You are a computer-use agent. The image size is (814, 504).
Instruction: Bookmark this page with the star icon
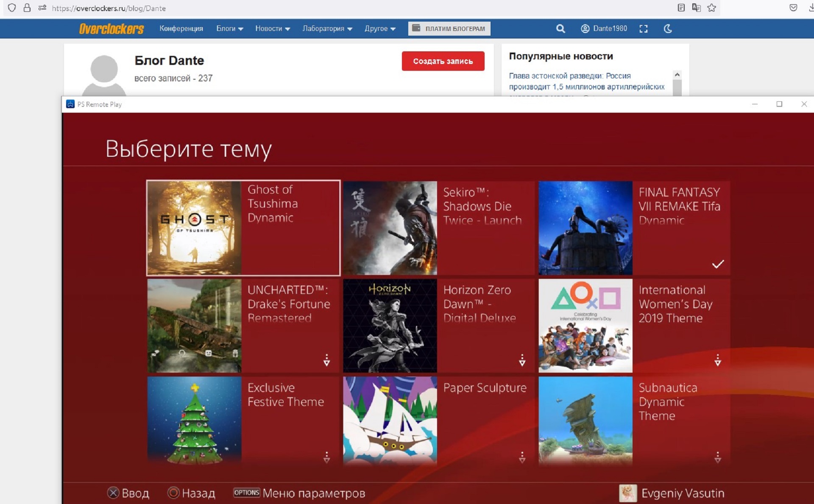(712, 8)
